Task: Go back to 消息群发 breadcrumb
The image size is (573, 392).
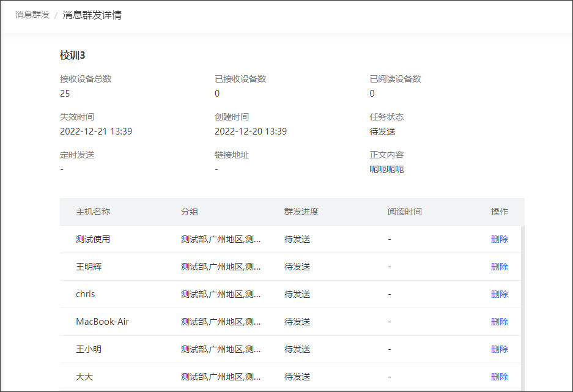Action: point(32,15)
